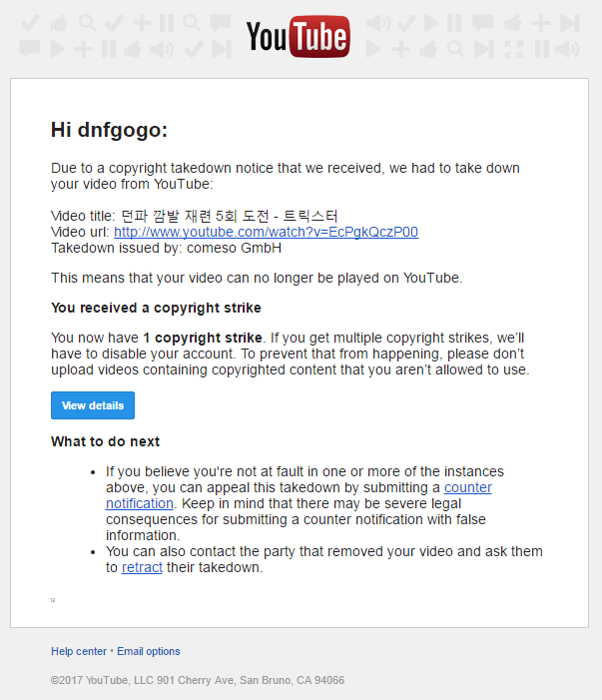Screen dimensions: 602x700
Task: Click the ©2017 YouTube, LLC address line
Action: (198, 680)
